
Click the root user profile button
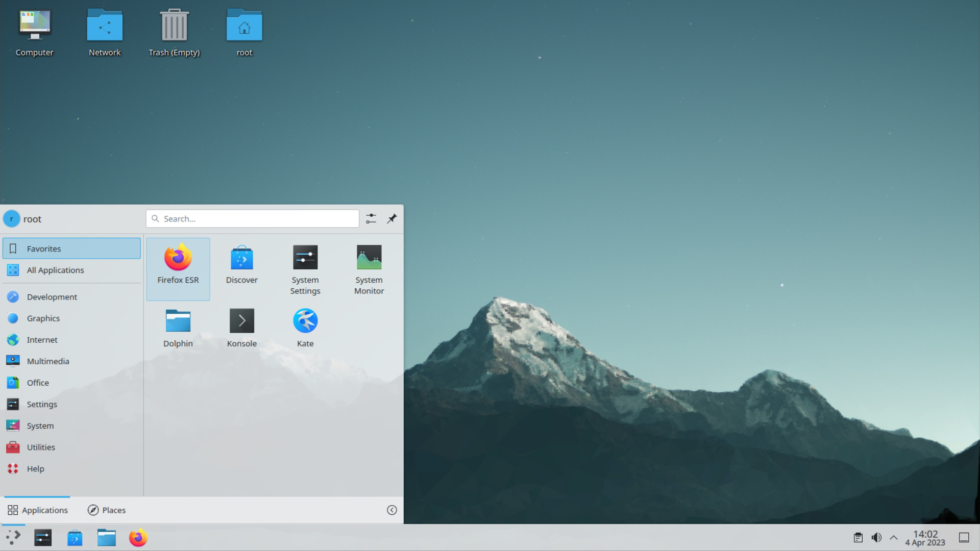coord(23,219)
